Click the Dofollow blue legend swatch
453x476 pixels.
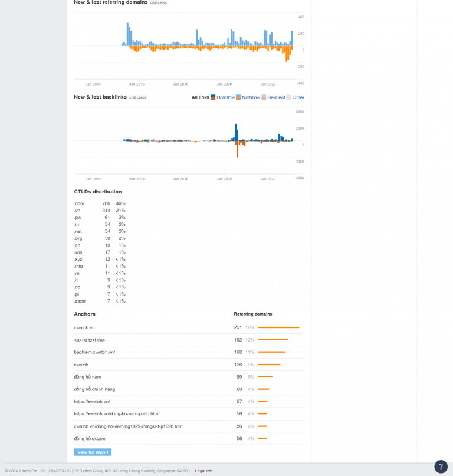214,97
